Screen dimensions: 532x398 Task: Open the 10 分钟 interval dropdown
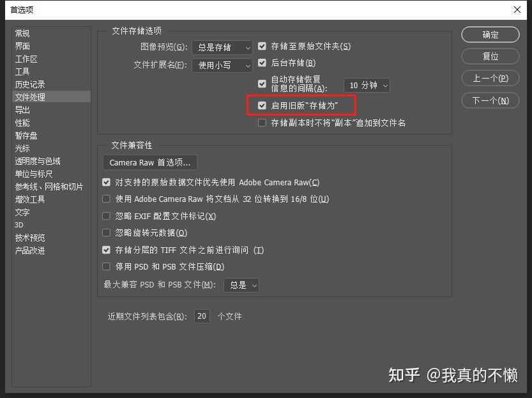pyautogui.click(x=367, y=84)
